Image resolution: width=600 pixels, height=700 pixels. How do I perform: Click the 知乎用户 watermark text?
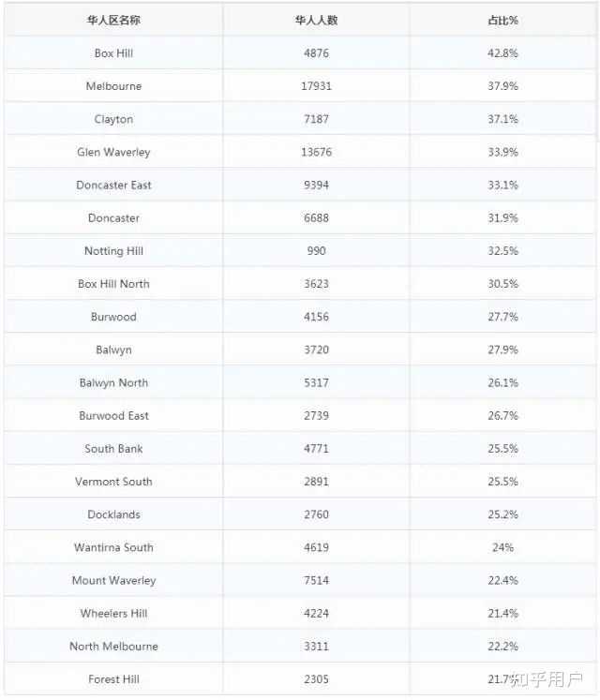point(547,679)
